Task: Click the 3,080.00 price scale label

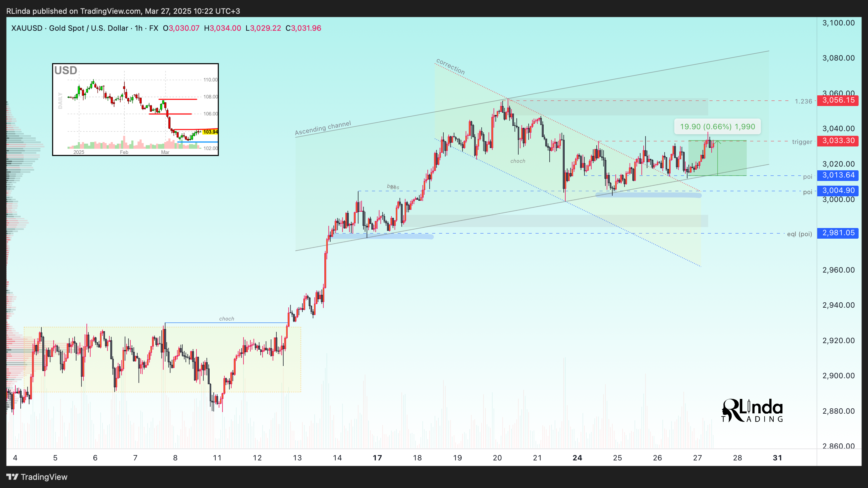Action: 838,58
